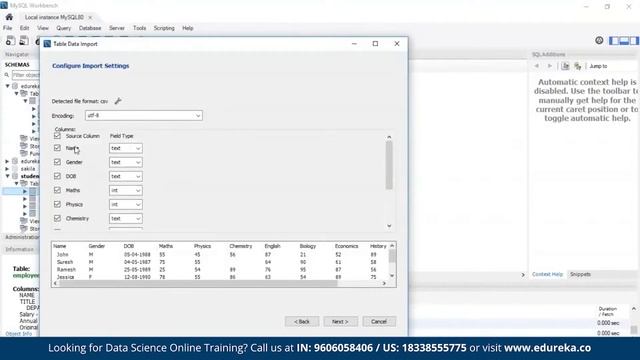The height and width of the screenshot is (360, 640).
Task: Switch to the Snippets tab
Action: 580,274
